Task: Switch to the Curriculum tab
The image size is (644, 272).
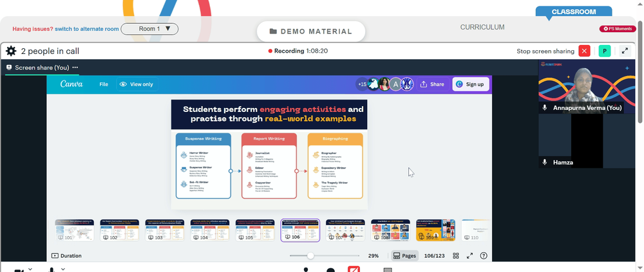Action: 482,27
